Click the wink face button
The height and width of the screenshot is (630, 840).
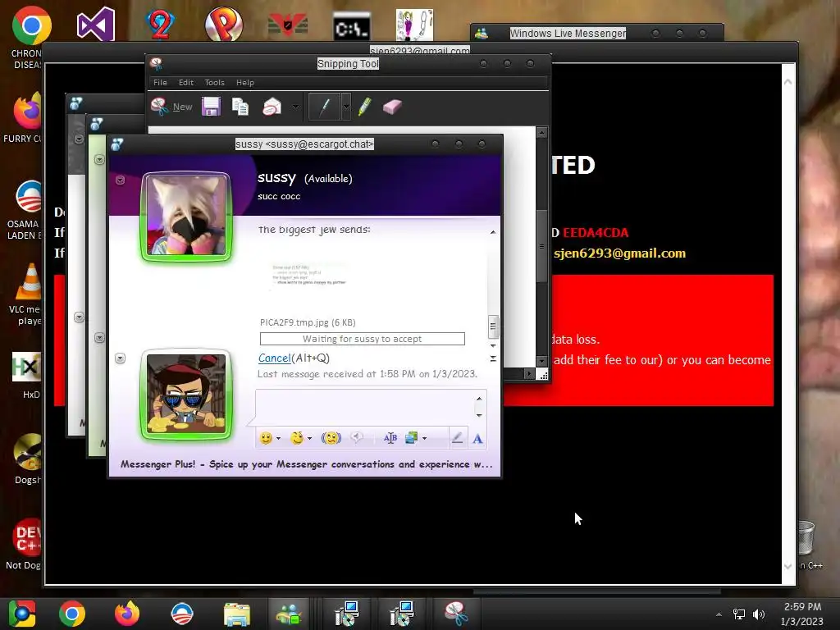tap(297, 438)
